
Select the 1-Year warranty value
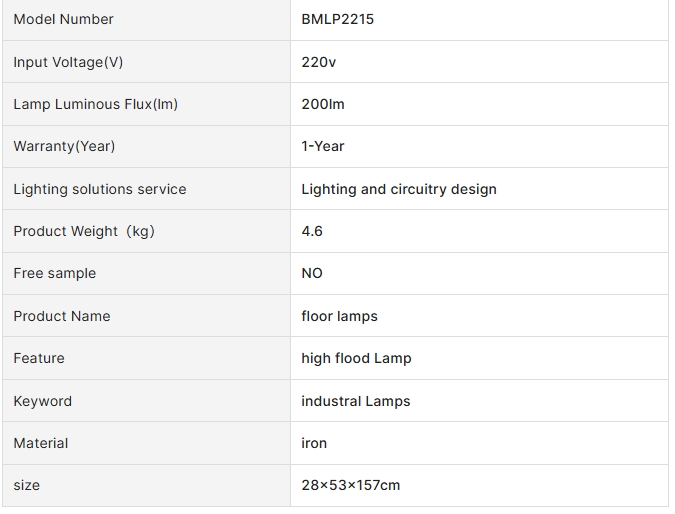(x=323, y=146)
